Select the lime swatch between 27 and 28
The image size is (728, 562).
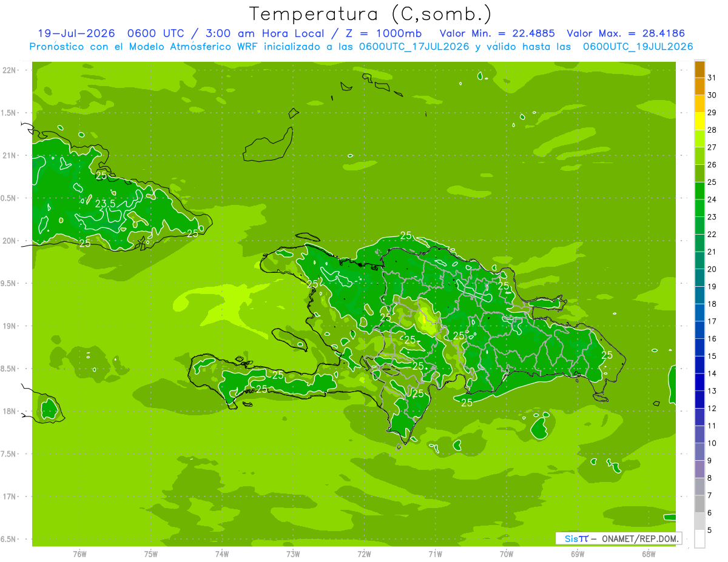[699, 139]
